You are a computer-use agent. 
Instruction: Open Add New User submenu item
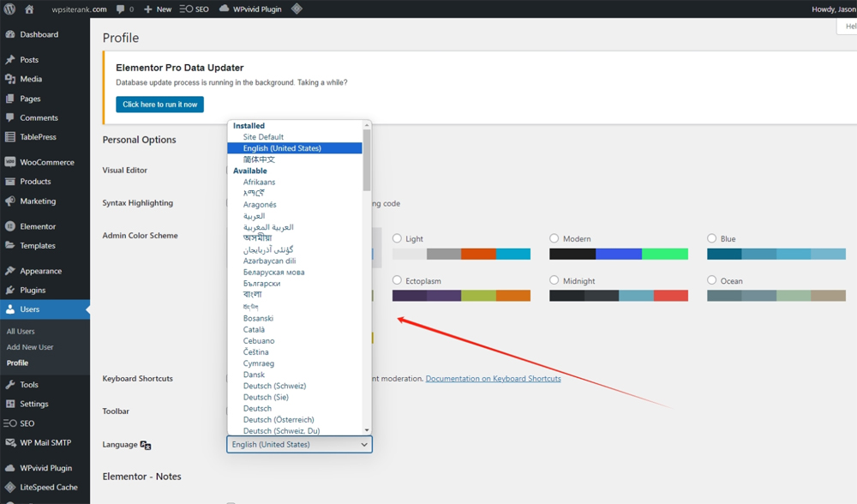(x=30, y=347)
